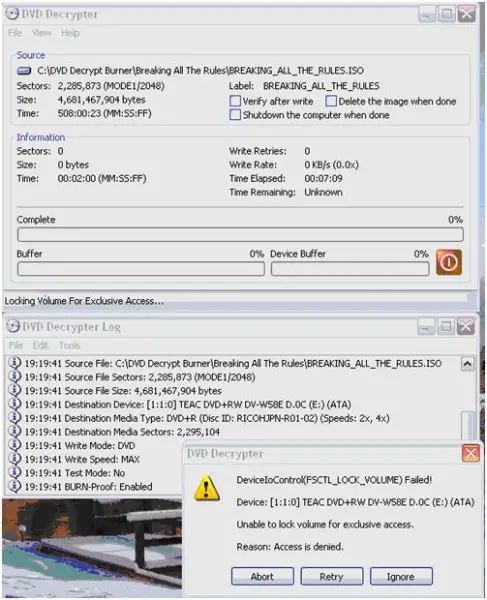Check Shutdown the computer when done

235,115
